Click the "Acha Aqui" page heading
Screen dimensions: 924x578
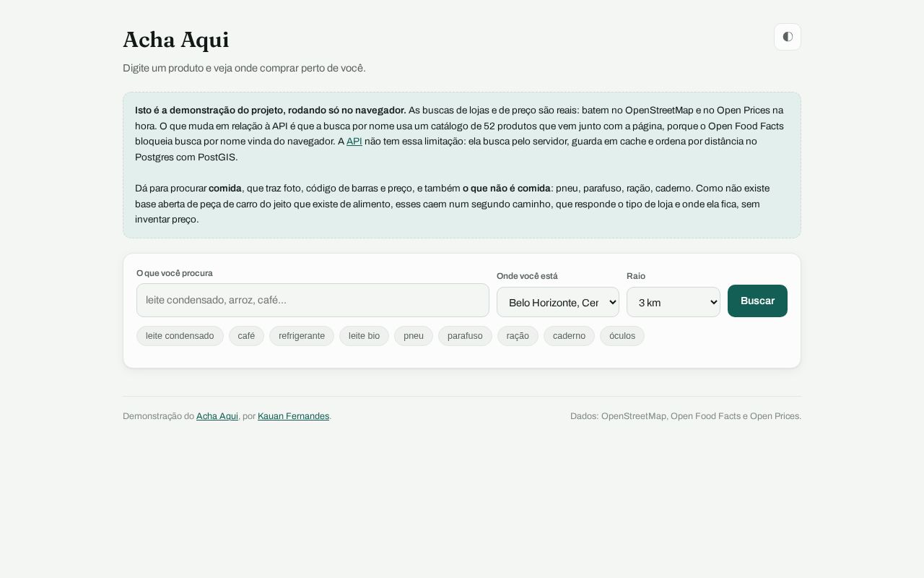point(176,40)
